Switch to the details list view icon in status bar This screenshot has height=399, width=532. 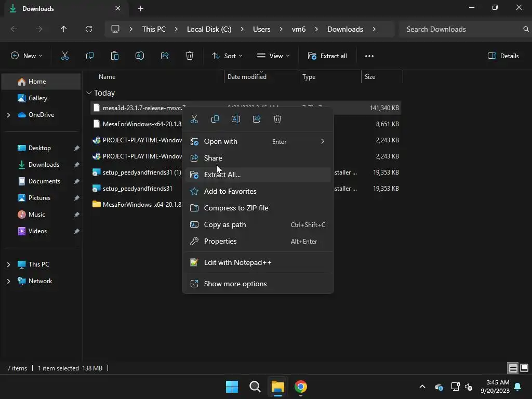point(513,368)
